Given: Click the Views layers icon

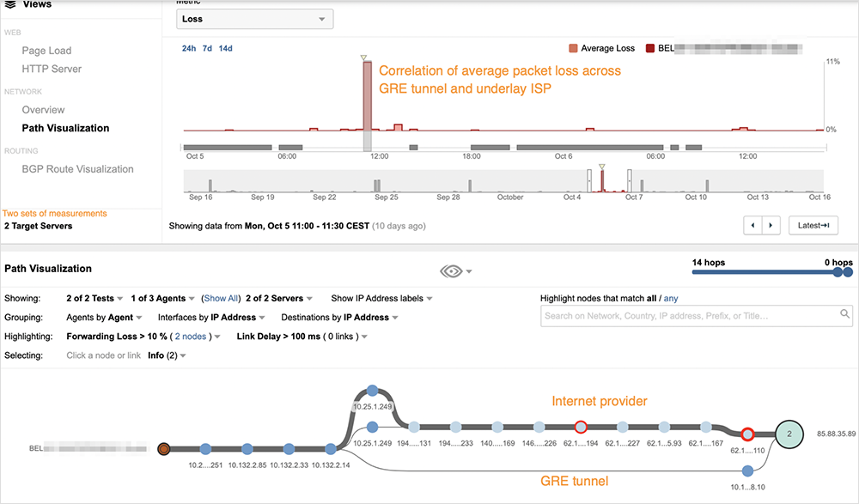Looking at the screenshot, I should pos(10,4).
